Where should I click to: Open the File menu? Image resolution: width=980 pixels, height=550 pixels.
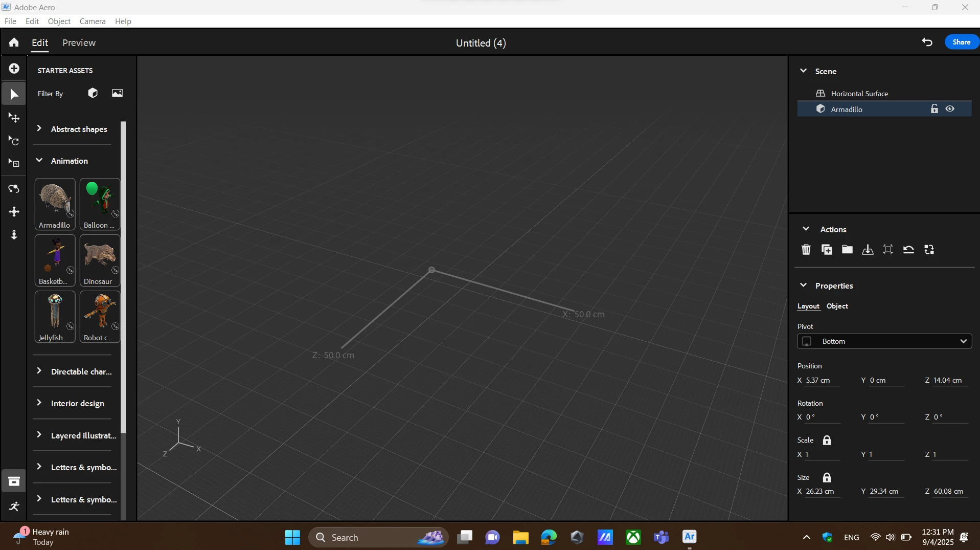(10, 21)
